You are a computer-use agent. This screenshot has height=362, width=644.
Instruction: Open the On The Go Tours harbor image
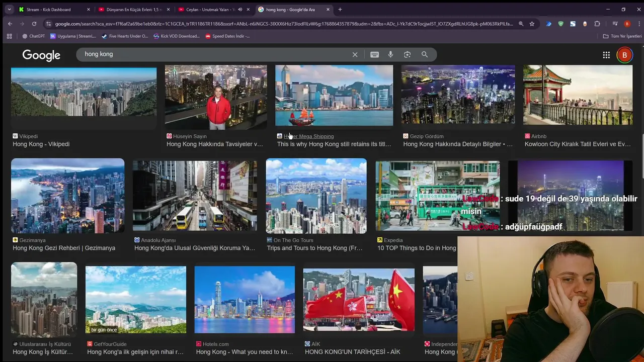tap(316, 196)
